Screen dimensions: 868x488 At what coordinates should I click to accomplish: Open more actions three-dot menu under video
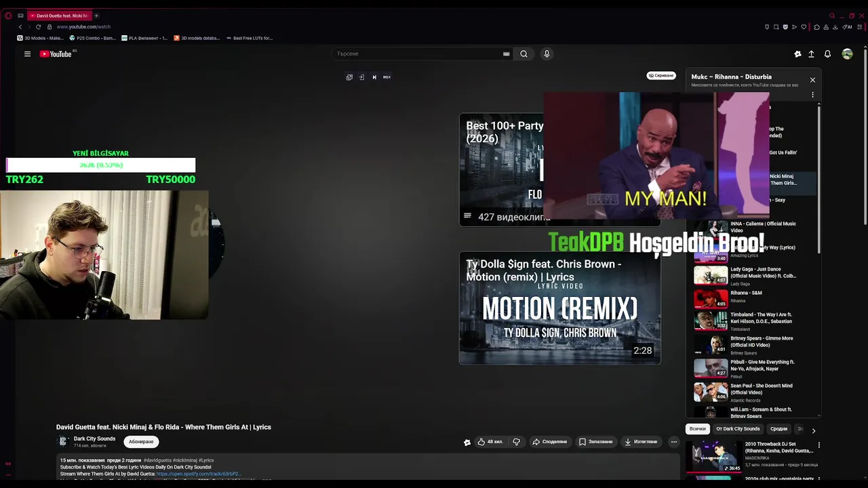tap(674, 442)
